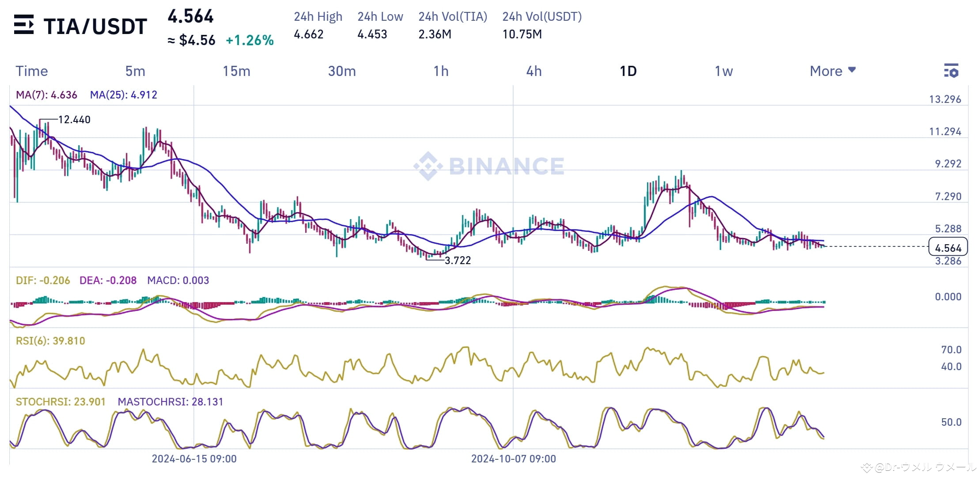The width and height of the screenshot is (980, 477).
Task: Open the More timeframe dropdown
Action: click(x=825, y=71)
